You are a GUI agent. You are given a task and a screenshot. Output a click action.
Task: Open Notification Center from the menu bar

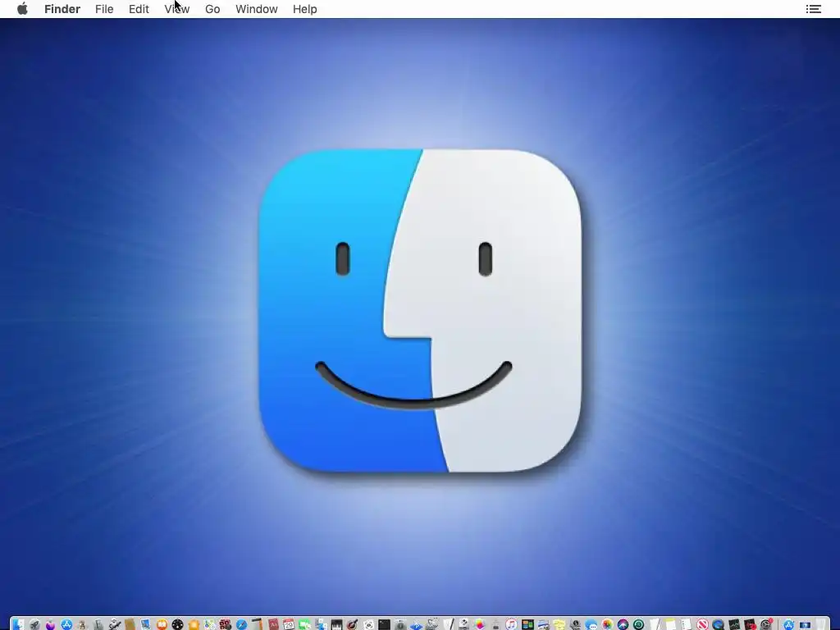pyautogui.click(x=813, y=9)
